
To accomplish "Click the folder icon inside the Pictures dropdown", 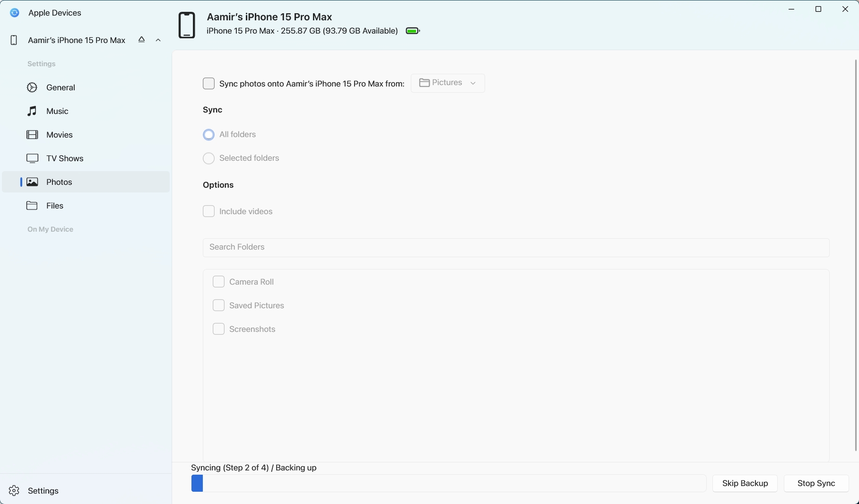I will point(424,83).
